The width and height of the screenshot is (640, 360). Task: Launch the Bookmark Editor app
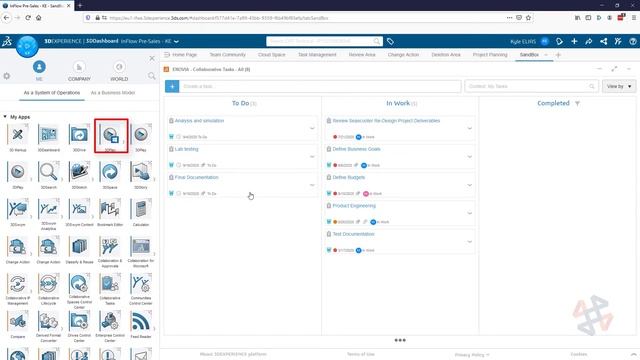pyautogui.click(x=110, y=209)
